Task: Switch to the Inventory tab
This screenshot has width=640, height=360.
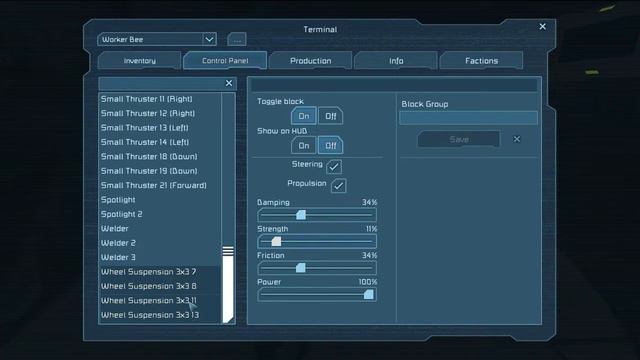Action: [140, 61]
